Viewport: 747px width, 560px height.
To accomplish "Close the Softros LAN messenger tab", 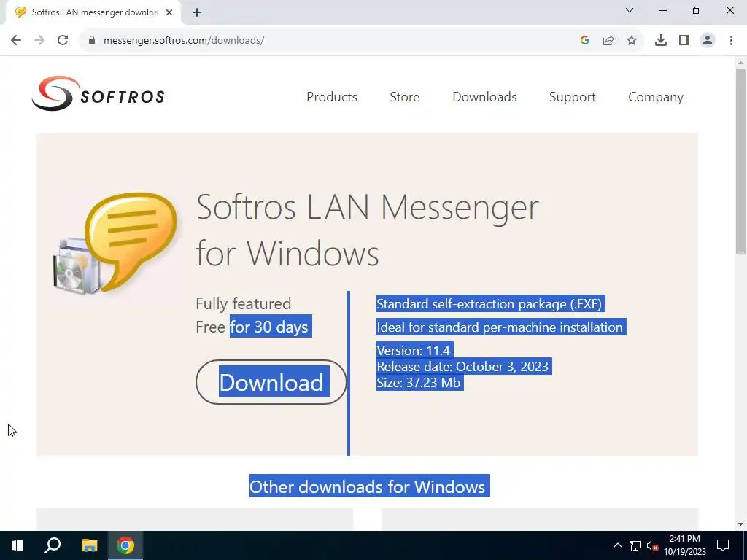I will [169, 13].
